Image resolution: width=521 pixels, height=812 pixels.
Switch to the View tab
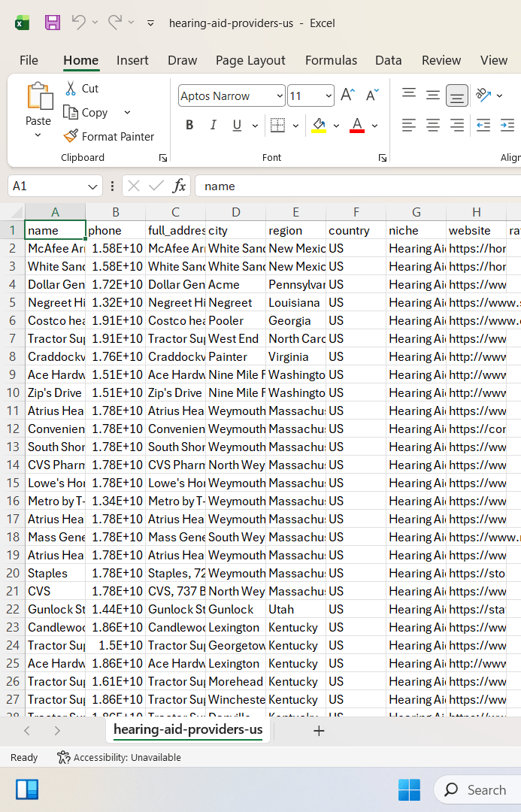click(x=493, y=61)
